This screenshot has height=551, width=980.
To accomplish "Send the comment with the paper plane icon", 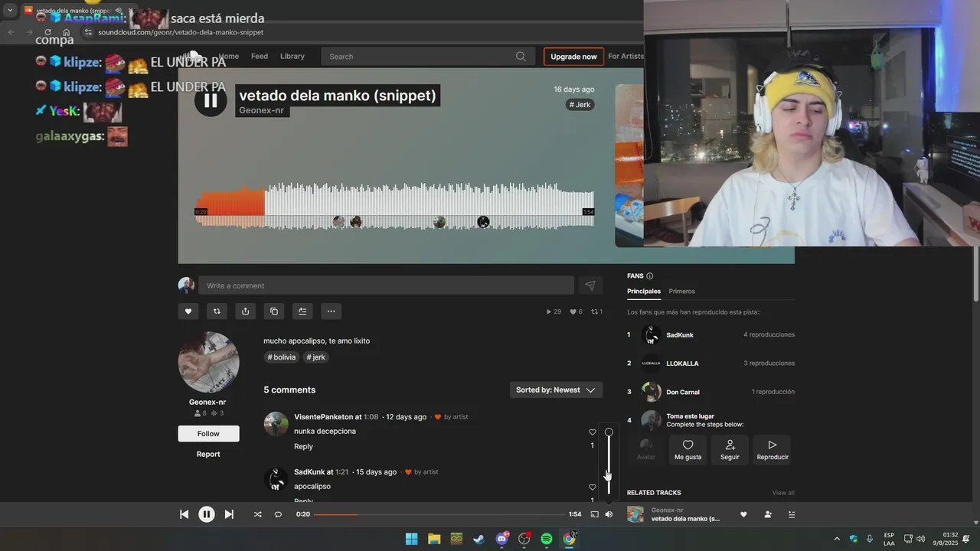I will (590, 285).
